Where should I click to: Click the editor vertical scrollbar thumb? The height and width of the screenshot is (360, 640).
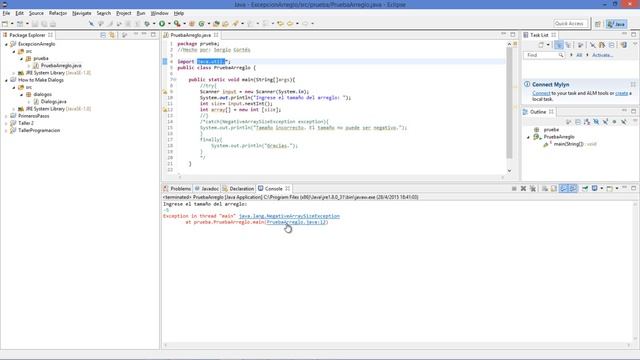tap(509, 102)
